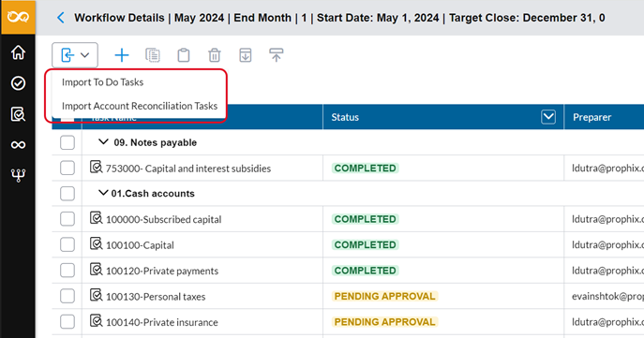Check the 100140-Private insurance checkbox

click(x=67, y=322)
